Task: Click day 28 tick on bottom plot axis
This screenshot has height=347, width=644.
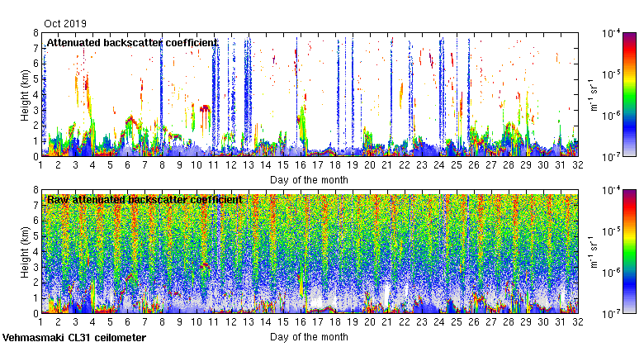Action: pyautogui.click(x=509, y=322)
